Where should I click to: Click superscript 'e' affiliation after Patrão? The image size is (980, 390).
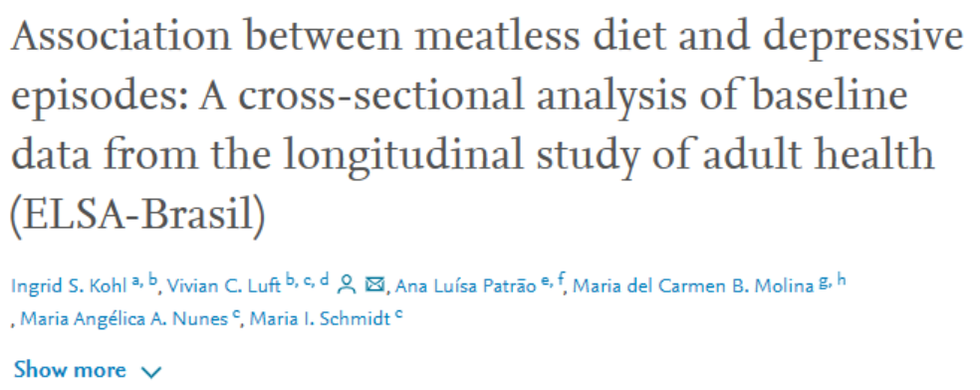545,283
